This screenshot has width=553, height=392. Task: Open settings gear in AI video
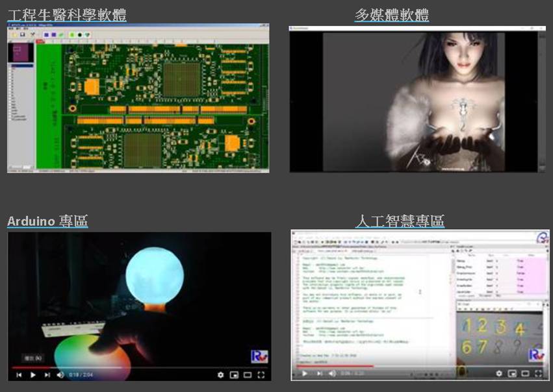click(x=499, y=373)
